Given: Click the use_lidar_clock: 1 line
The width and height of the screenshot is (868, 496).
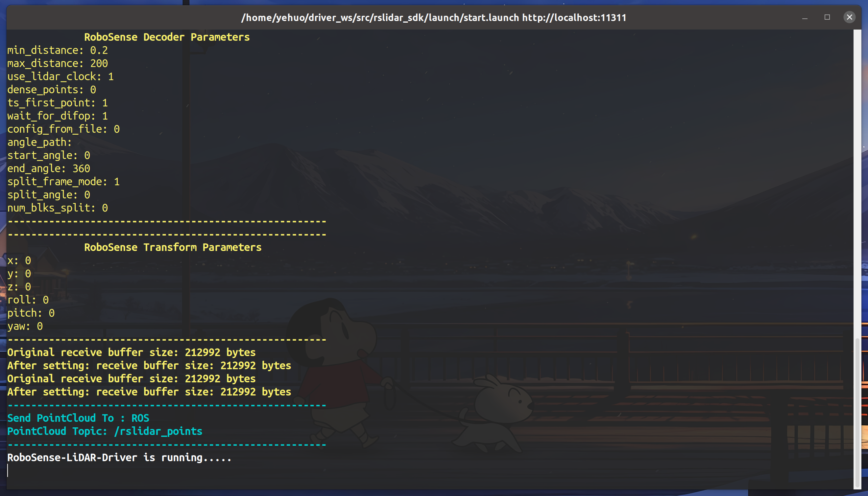Looking at the screenshot, I should 60,77.
